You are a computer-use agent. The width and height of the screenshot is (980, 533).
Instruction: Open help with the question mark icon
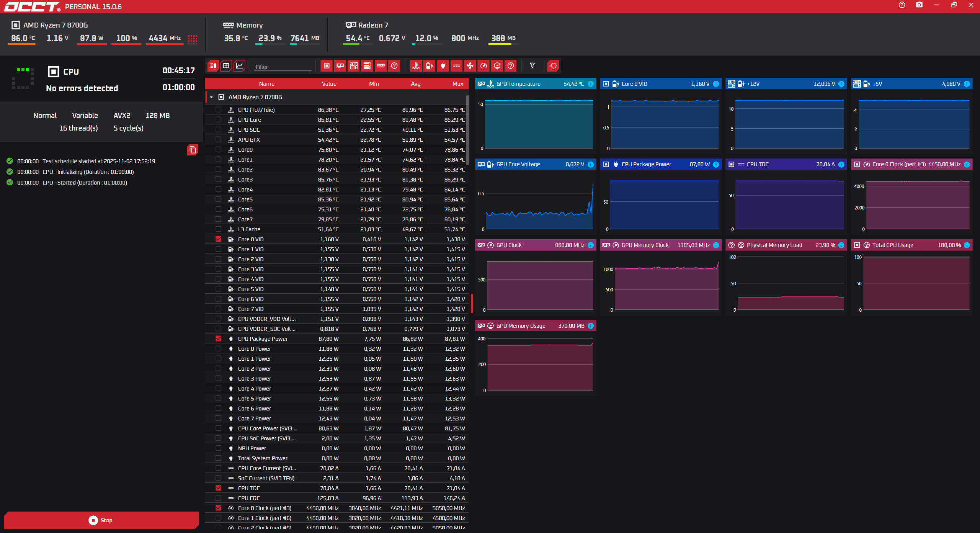pyautogui.click(x=902, y=5)
